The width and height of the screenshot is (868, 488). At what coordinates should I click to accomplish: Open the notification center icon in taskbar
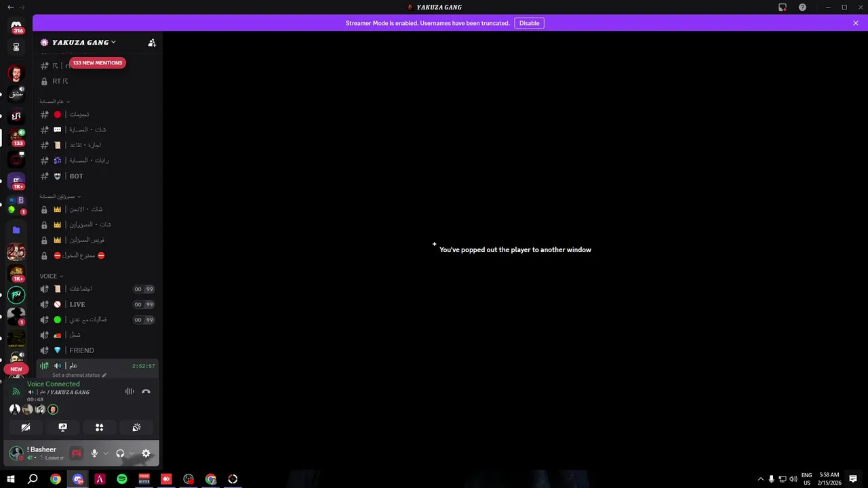point(853,479)
